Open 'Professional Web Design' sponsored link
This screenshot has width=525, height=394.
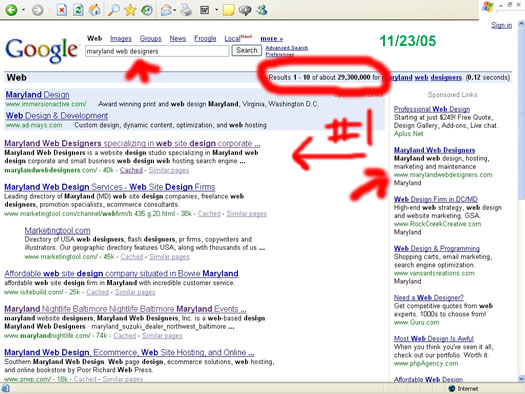432,109
